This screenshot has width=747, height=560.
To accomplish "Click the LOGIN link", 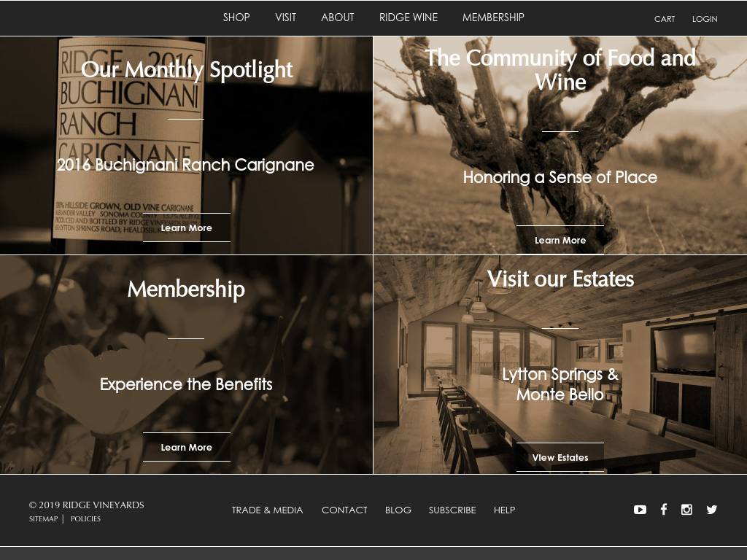I will click(705, 19).
